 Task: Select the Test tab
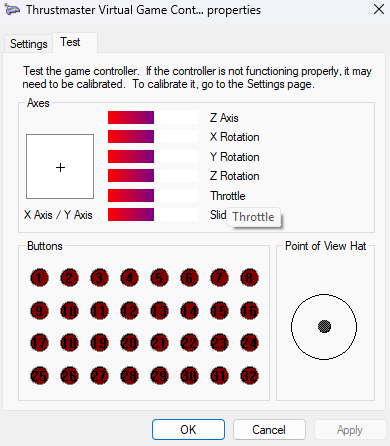70,42
